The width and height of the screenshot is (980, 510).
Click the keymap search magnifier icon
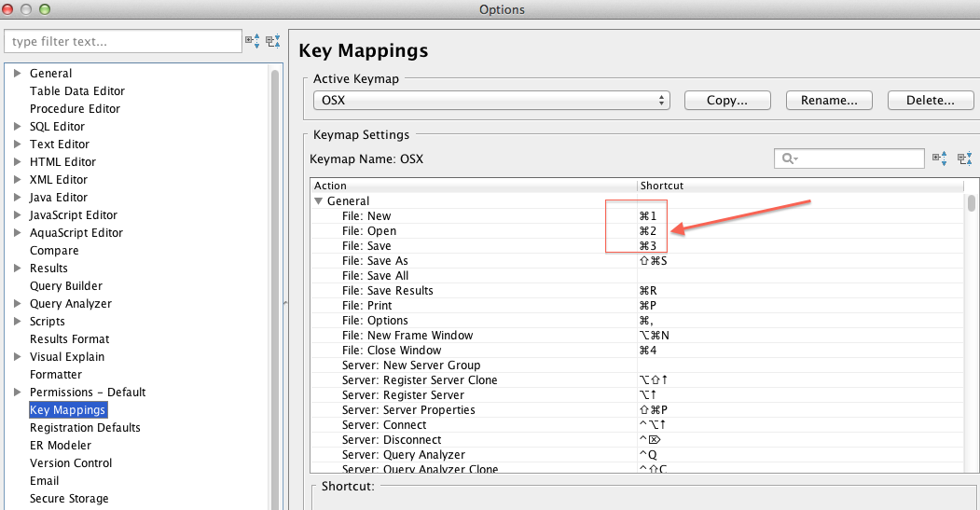click(790, 159)
